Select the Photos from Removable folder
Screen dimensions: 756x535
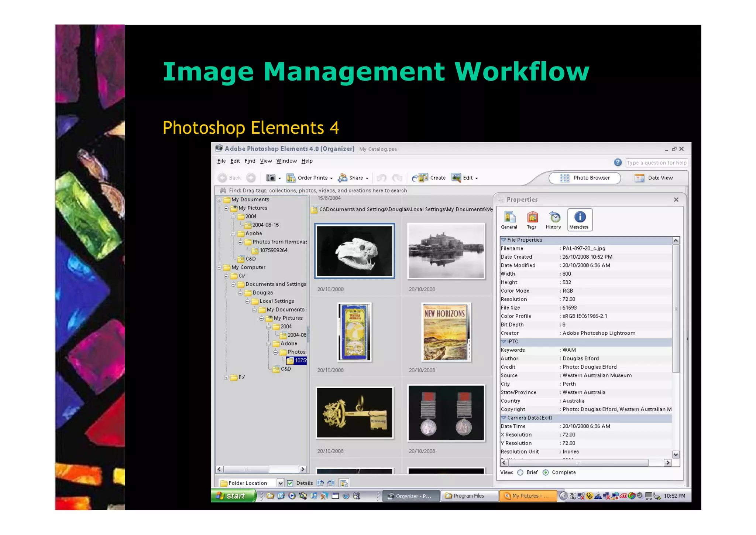click(x=276, y=242)
